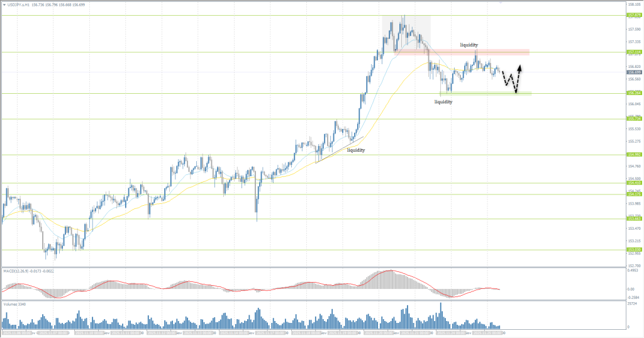Click the dashed black zigzag projection line

click(x=511, y=82)
